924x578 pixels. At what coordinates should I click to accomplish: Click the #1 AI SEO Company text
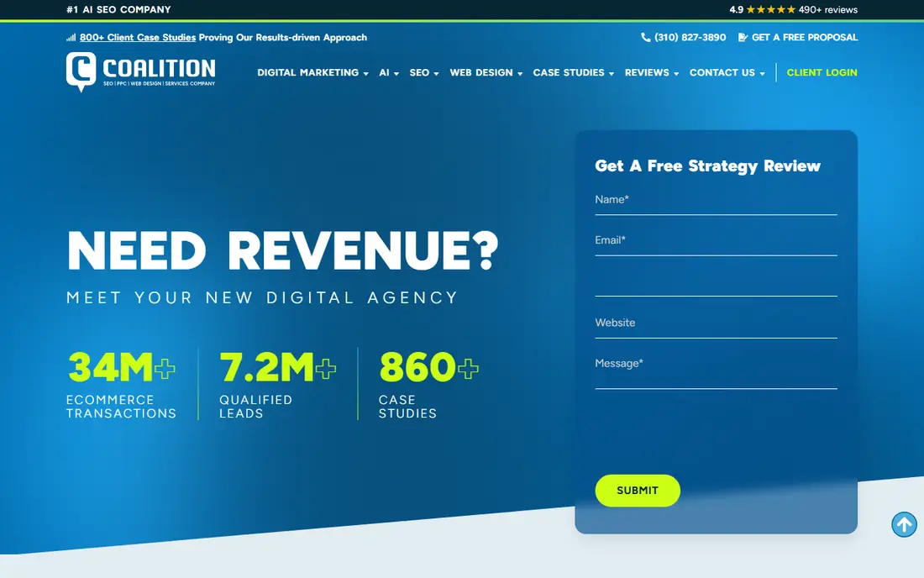tap(118, 9)
